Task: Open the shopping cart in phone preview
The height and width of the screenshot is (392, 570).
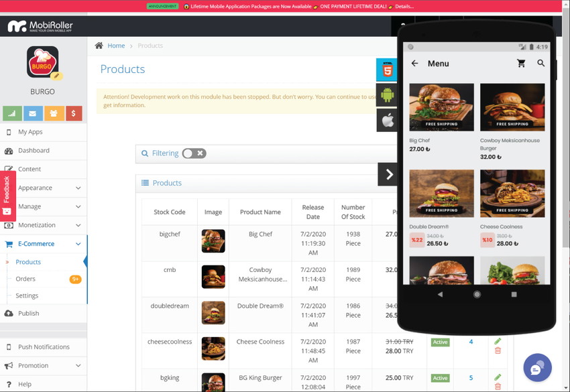Action: click(x=521, y=63)
